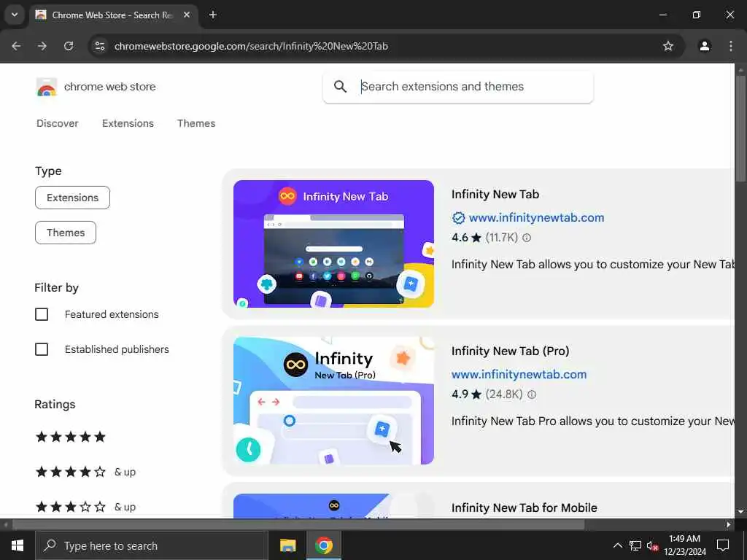Click the scroll right arrow of horizontal scrollbar
This screenshot has width=747, height=560.
(729, 525)
